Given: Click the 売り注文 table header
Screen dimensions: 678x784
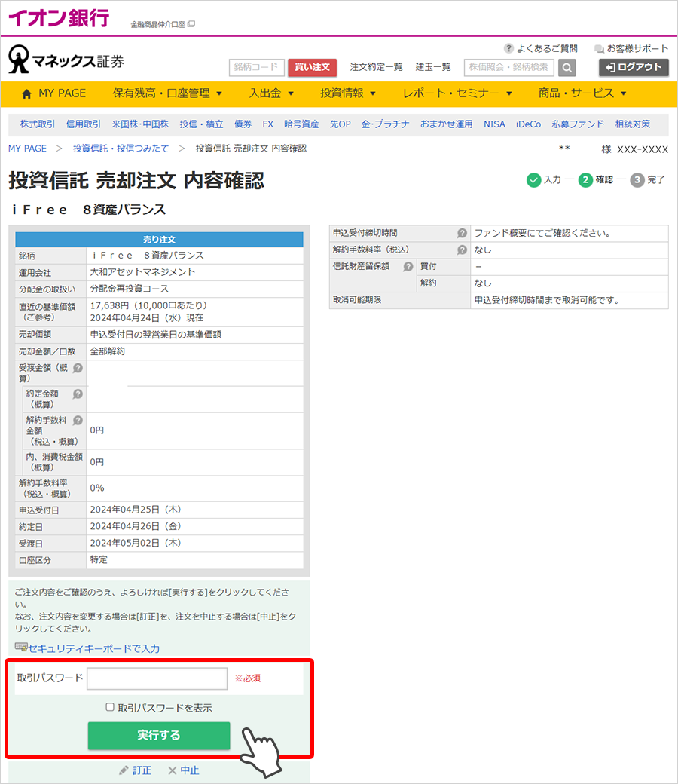Looking at the screenshot, I should pyautogui.click(x=160, y=240).
